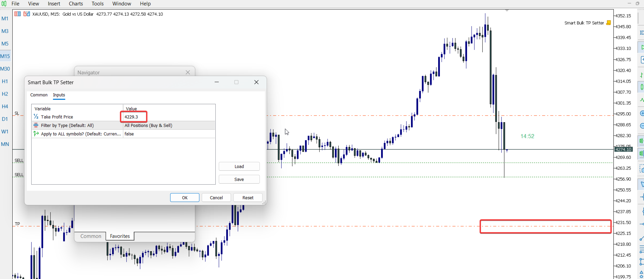The height and width of the screenshot is (279, 644).
Task: Click the MetaTrader candlestick logo icon
Action: [x=4, y=4]
